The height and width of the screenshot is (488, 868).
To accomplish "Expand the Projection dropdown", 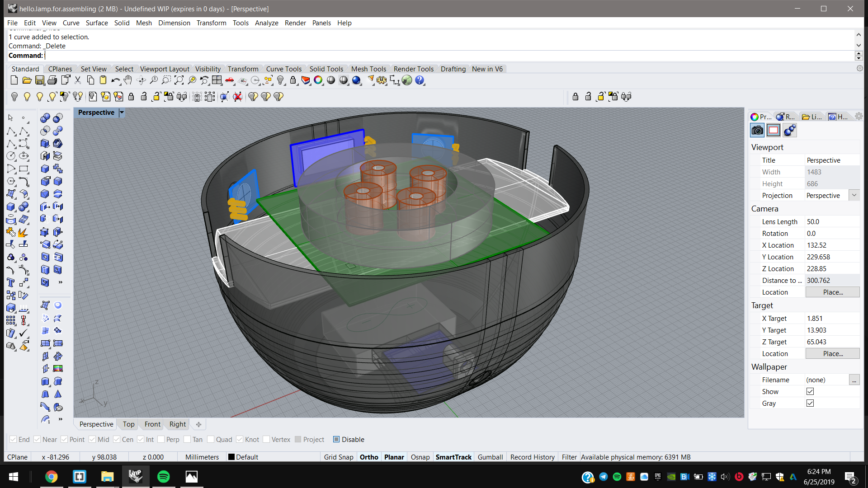I will click(854, 195).
